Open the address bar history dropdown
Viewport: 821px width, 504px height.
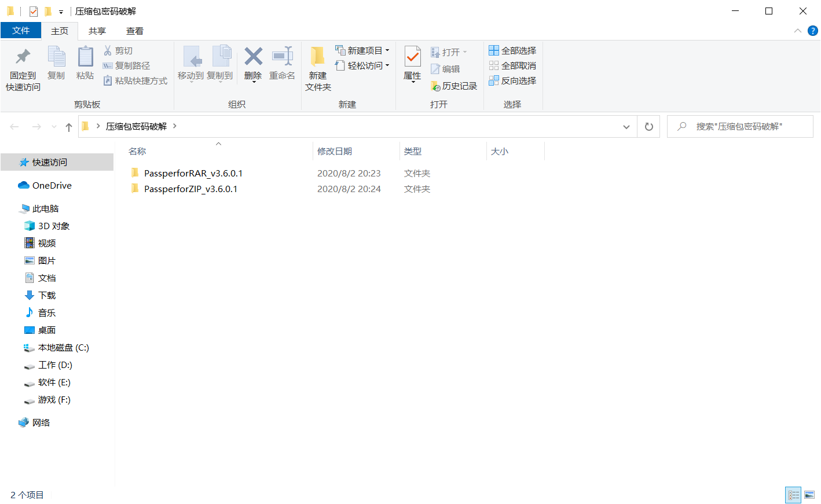pos(626,126)
